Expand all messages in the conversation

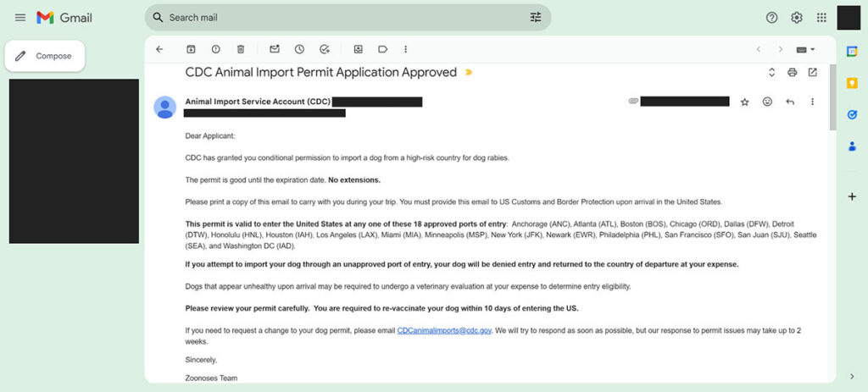[x=771, y=73]
